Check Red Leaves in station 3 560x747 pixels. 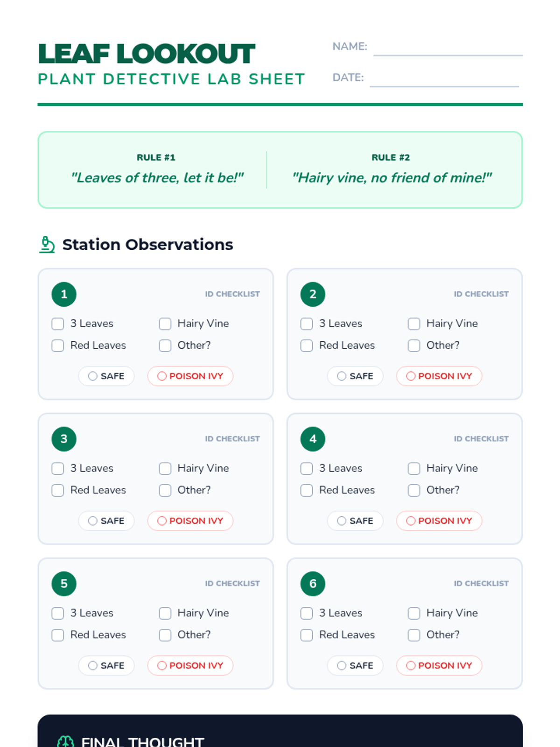[x=58, y=491]
